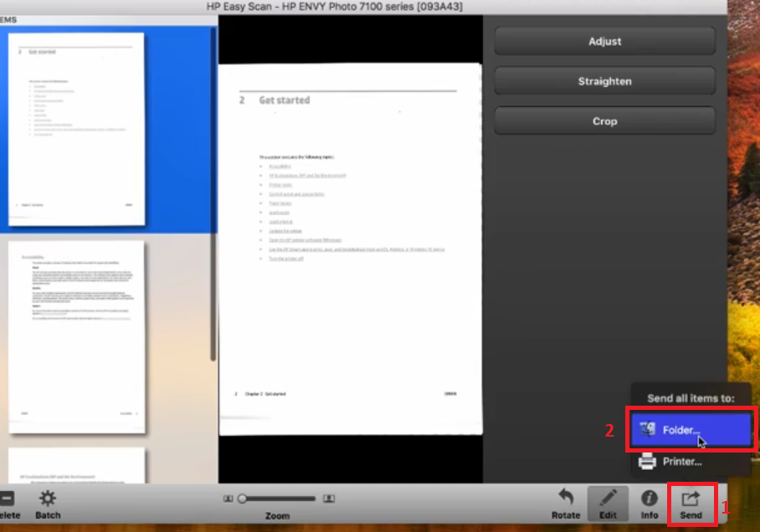760x532 pixels.
Task: Select the first 'Get started' page thumbnail
Action: [76, 130]
